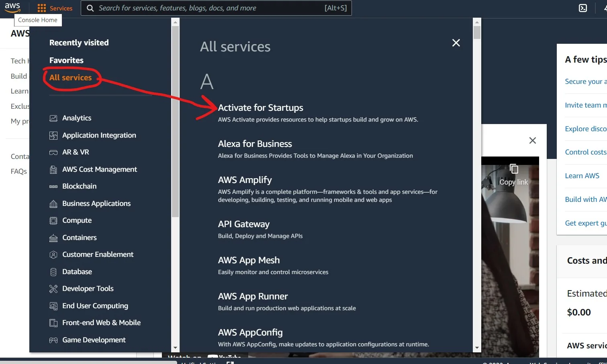Click the Explore tip link
607x364 pixels.
[x=586, y=129]
